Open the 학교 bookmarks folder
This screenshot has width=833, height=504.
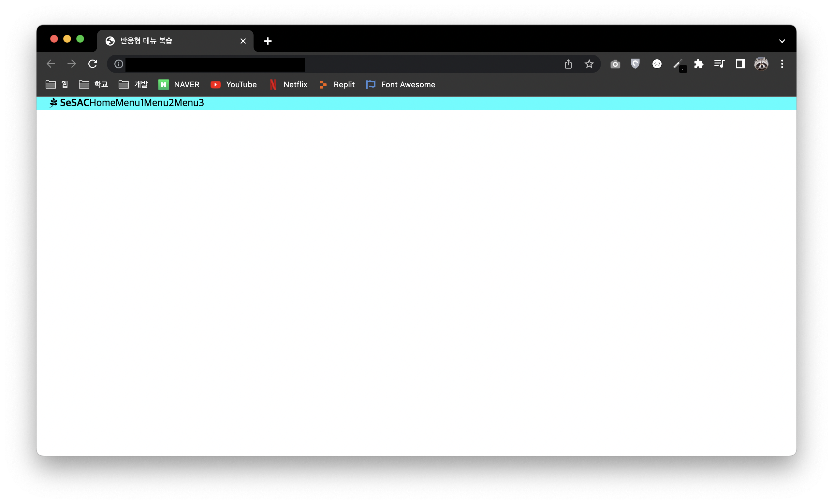point(93,84)
